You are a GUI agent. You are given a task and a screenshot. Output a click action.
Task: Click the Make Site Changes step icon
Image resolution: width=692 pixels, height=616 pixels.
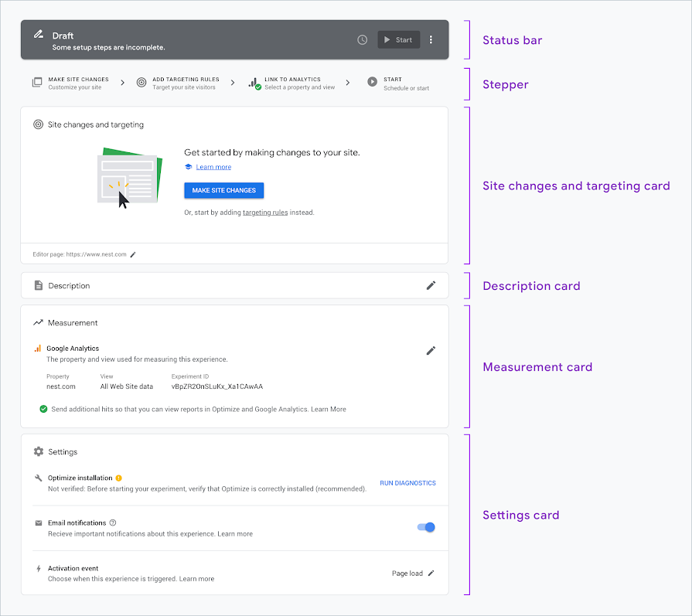[37, 82]
